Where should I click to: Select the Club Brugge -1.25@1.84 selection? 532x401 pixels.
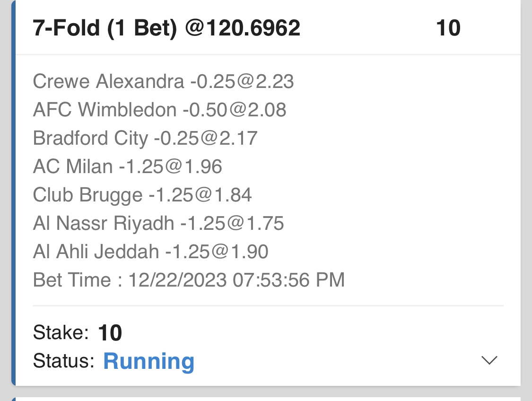pyautogui.click(x=142, y=195)
